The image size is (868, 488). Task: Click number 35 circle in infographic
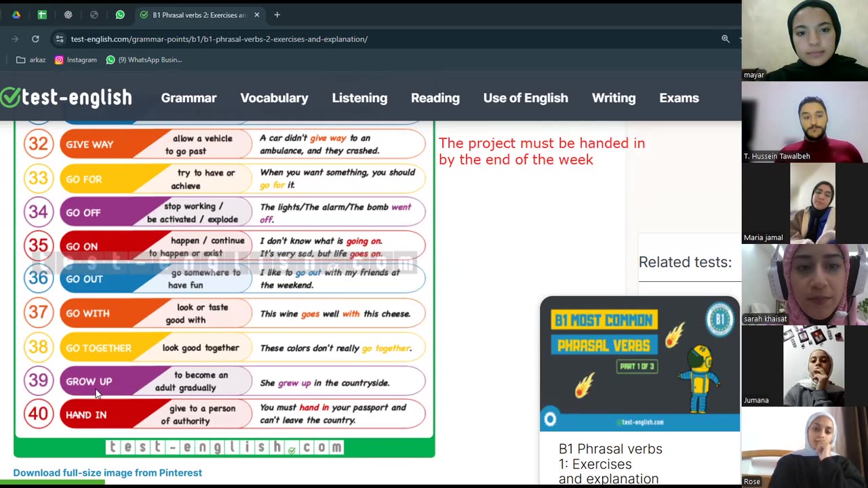click(39, 245)
